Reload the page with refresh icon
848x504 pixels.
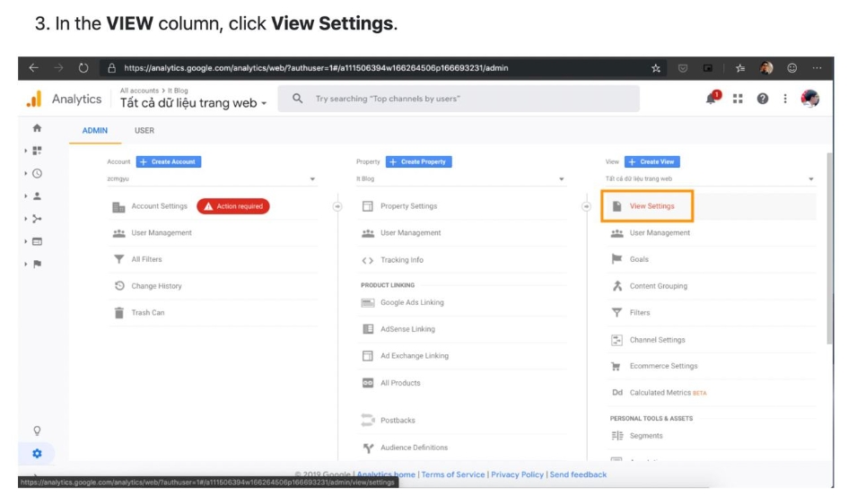click(x=83, y=68)
